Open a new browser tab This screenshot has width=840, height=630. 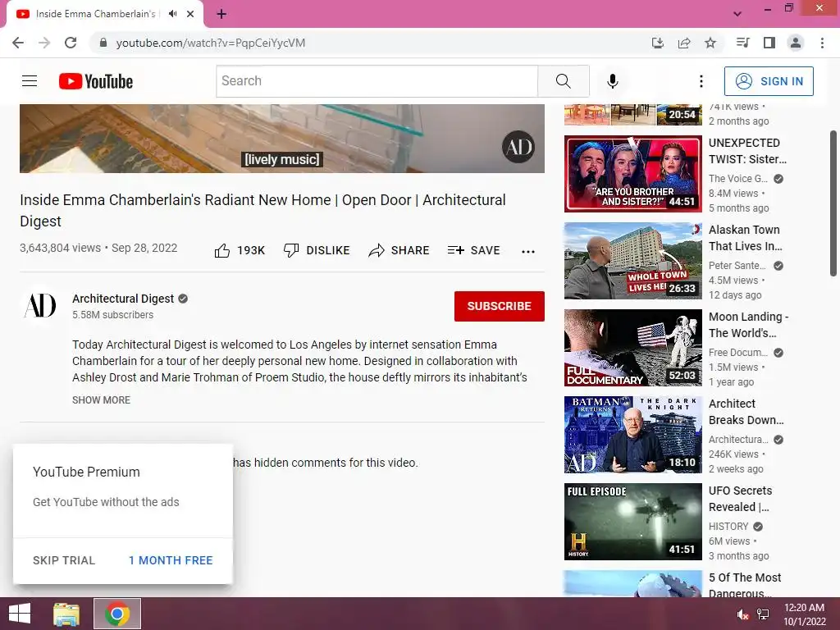point(221,14)
